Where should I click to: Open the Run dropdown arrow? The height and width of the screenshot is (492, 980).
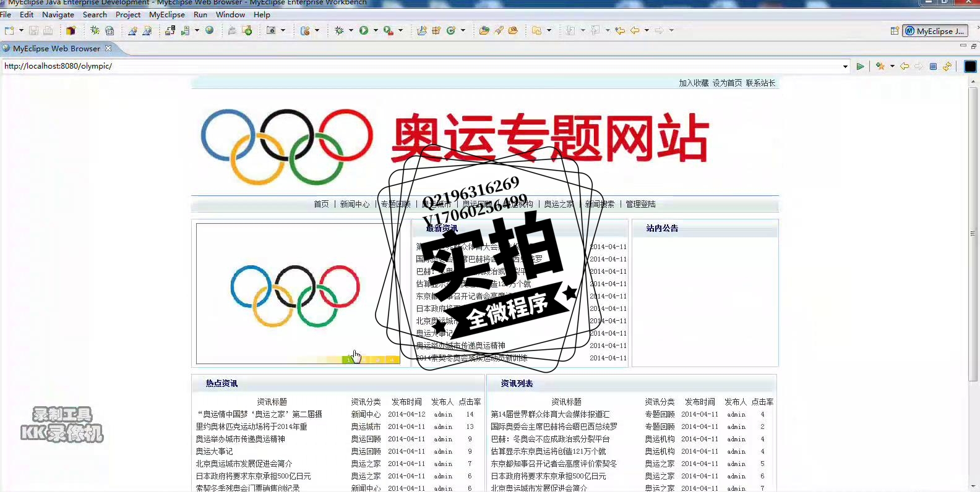click(x=376, y=30)
